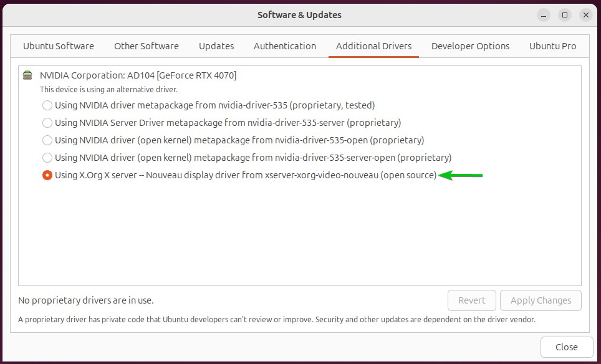The height and width of the screenshot is (364, 601).
Task: Go to the Authentication tab
Action: click(285, 46)
